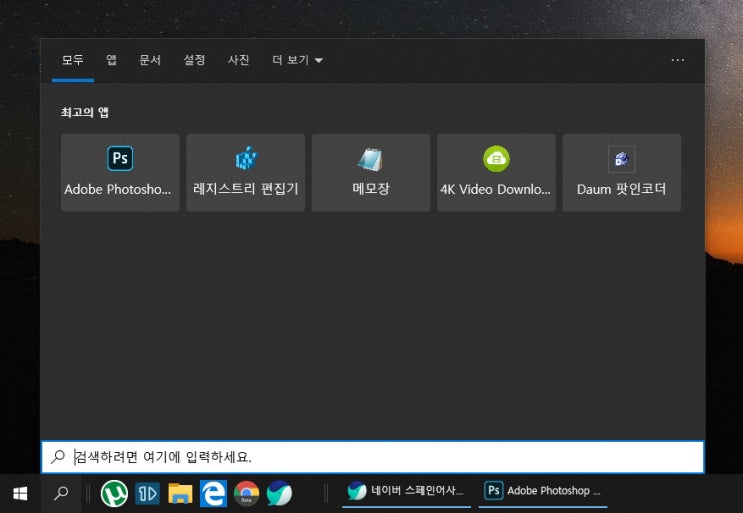Image resolution: width=743 pixels, height=513 pixels.
Task: Switch to 네이버 스페인어사... Whale window
Action: click(406, 491)
